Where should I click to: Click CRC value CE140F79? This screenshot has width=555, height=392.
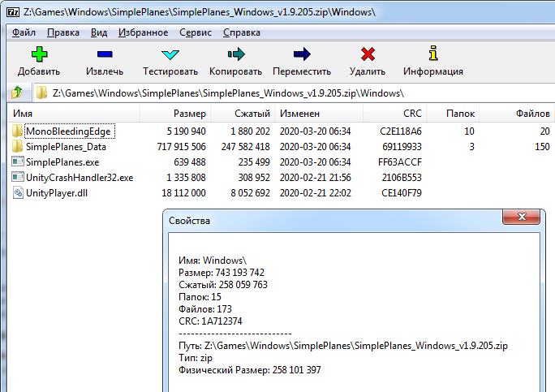tap(402, 193)
